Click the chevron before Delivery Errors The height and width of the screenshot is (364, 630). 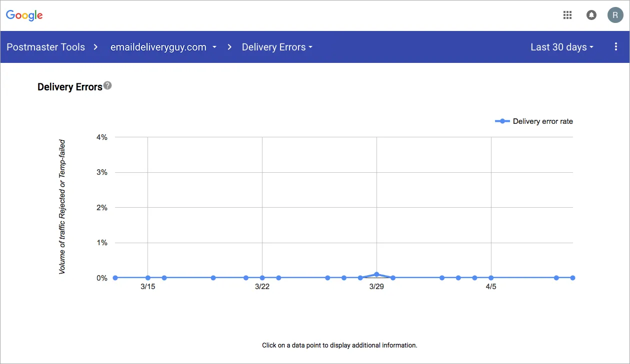tap(229, 47)
